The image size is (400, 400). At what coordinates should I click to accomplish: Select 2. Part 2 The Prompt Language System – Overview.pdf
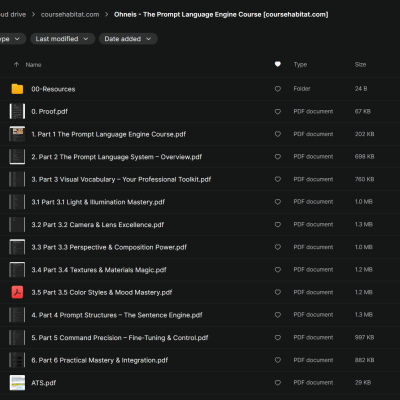click(117, 157)
